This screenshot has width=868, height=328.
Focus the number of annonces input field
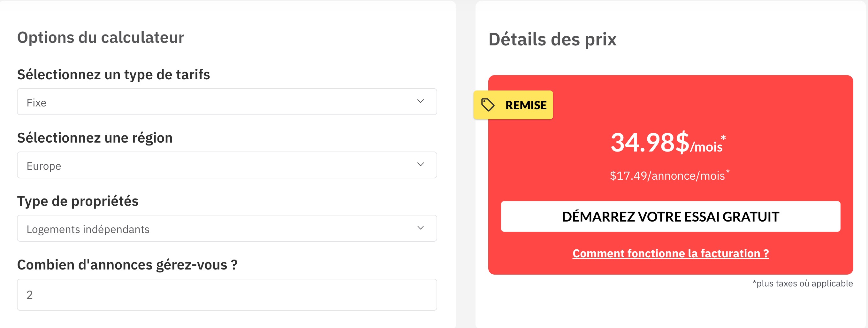[x=227, y=295]
